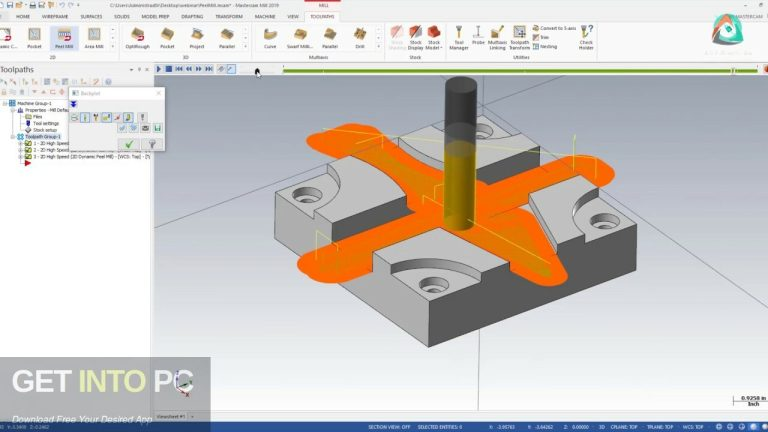Launch the Probe utility
This screenshot has width=768, height=432.
point(480,37)
